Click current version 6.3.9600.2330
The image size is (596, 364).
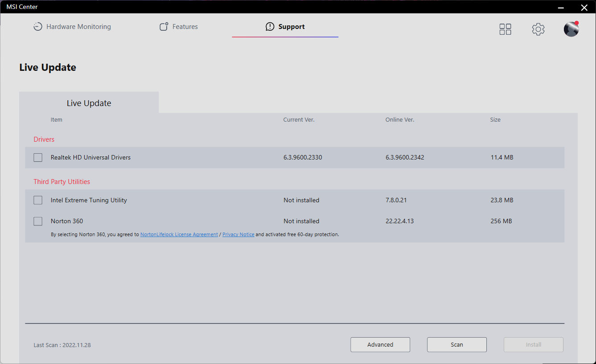point(303,157)
